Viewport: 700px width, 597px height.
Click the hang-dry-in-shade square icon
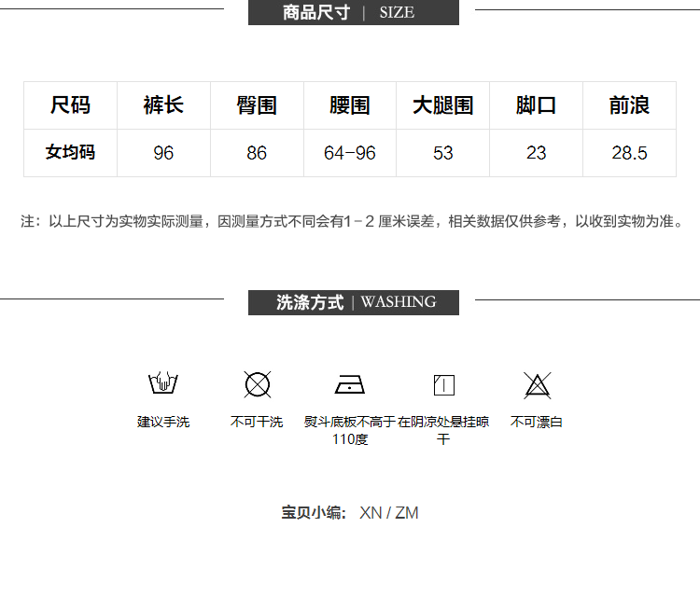pos(443,384)
